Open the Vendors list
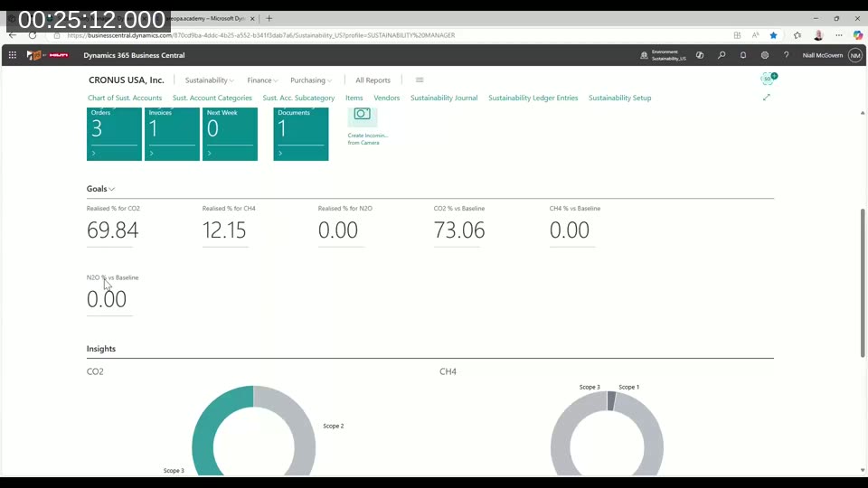 pyautogui.click(x=386, y=98)
